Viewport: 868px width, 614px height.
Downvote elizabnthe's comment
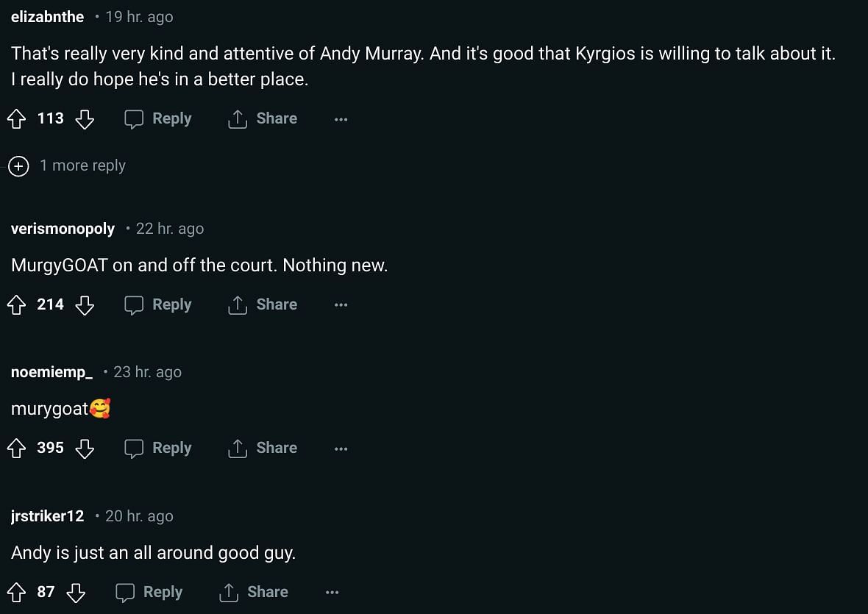(85, 119)
